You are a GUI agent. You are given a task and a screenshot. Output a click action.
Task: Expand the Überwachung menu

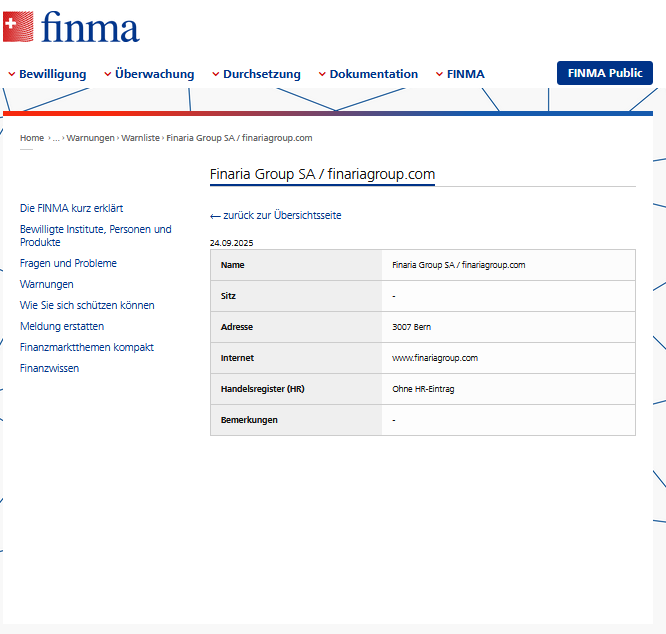point(149,74)
